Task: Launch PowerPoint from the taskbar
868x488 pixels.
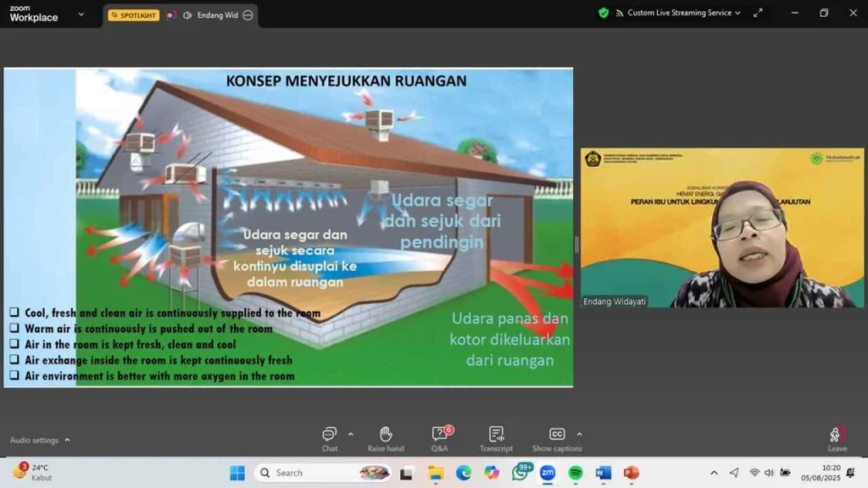Action: pos(631,473)
